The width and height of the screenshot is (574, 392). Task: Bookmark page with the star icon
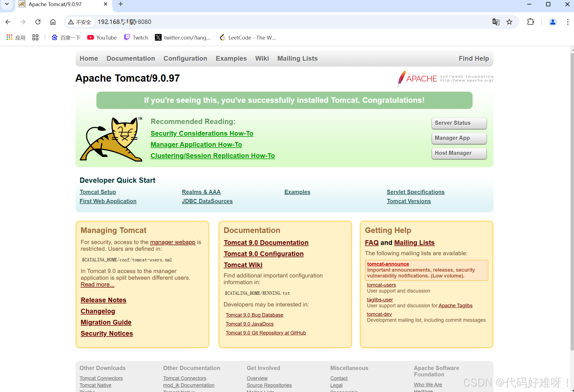(x=509, y=22)
